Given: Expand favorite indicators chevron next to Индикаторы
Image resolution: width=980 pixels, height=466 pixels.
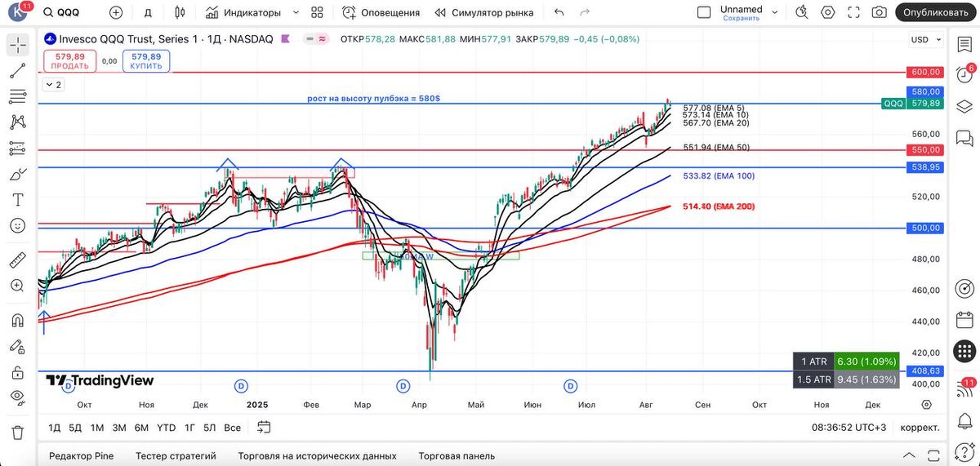Looking at the screenshot, I should pos(296,12).
